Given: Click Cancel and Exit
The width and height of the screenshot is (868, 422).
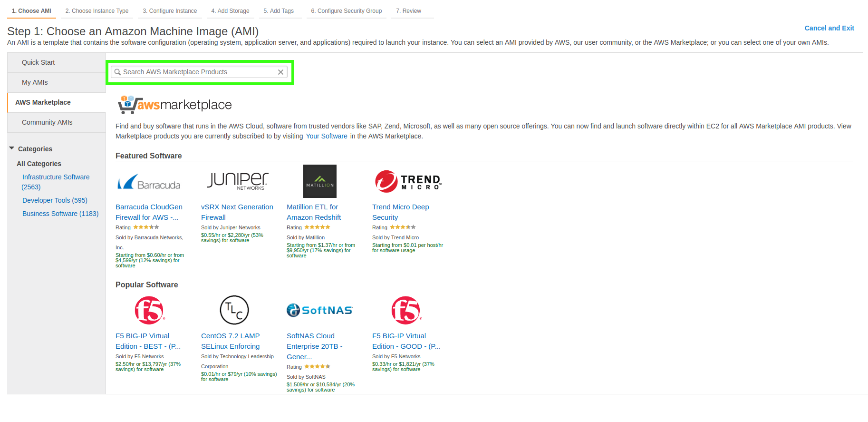Looking at the screenshot, I should tap(829, 28).
